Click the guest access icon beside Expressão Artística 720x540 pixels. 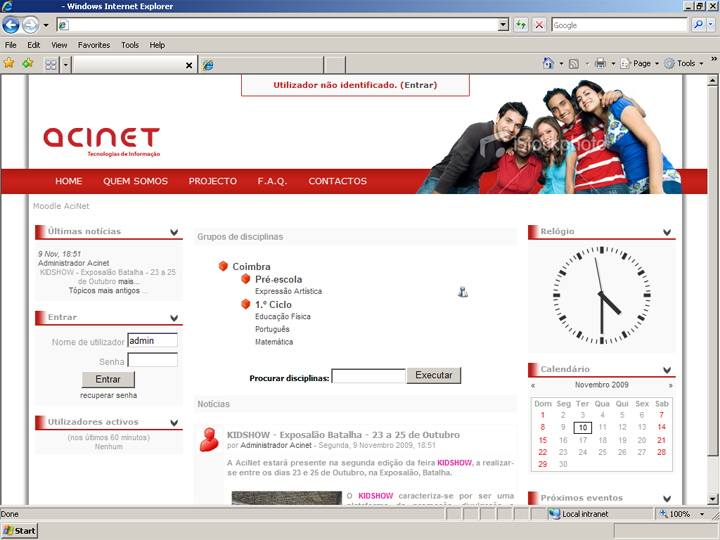pos(462,292)
